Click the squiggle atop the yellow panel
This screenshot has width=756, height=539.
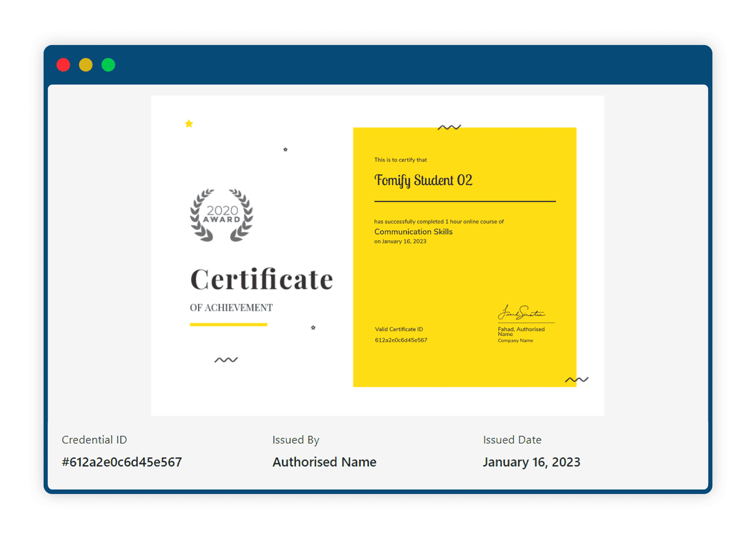point(449,128)
